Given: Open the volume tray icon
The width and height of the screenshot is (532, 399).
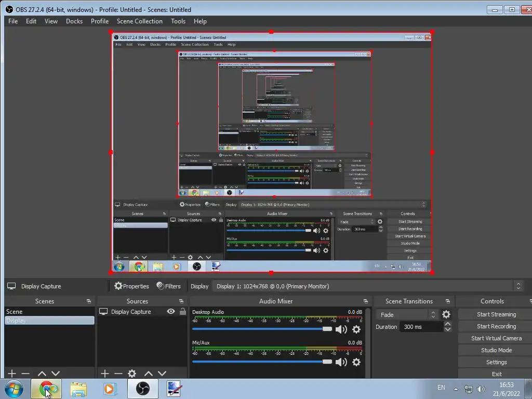Looking at the screenshot, I should [481, 389].
